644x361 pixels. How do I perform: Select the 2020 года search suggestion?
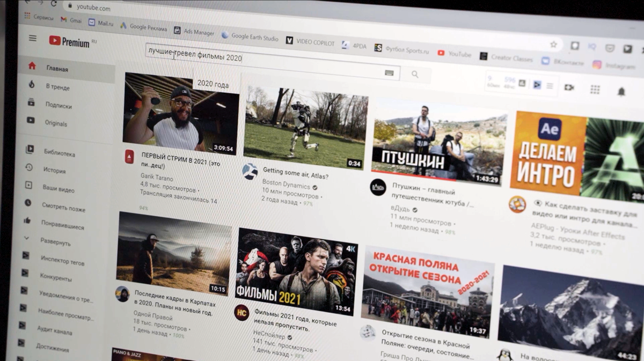[213, 84]
